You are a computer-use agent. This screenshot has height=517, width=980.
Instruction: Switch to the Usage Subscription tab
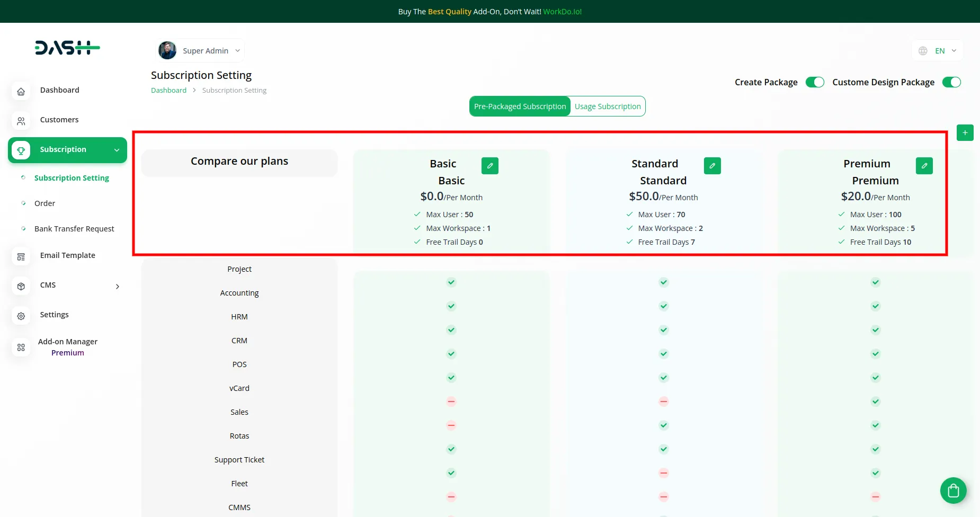pyautogui.click(x=607, y=106)
